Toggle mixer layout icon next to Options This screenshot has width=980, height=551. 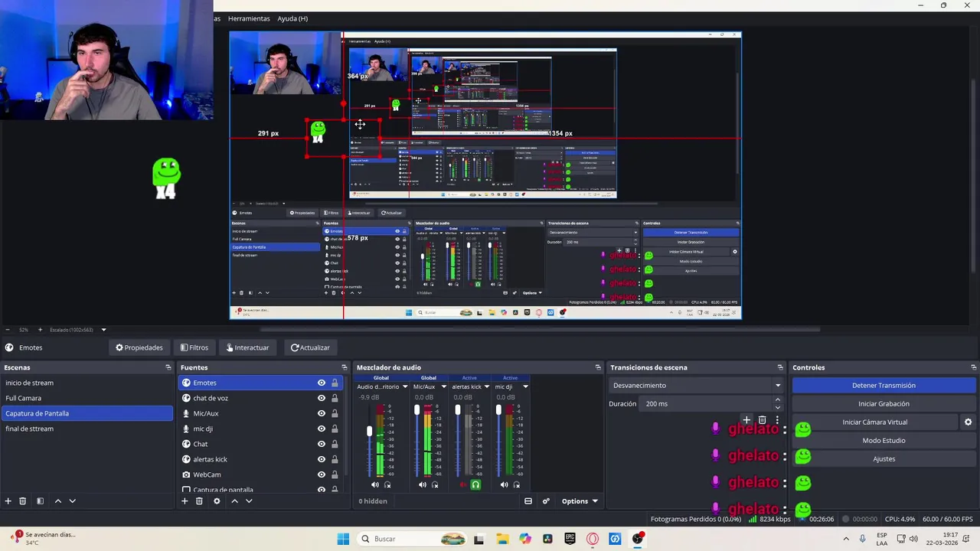pos(528,501)
